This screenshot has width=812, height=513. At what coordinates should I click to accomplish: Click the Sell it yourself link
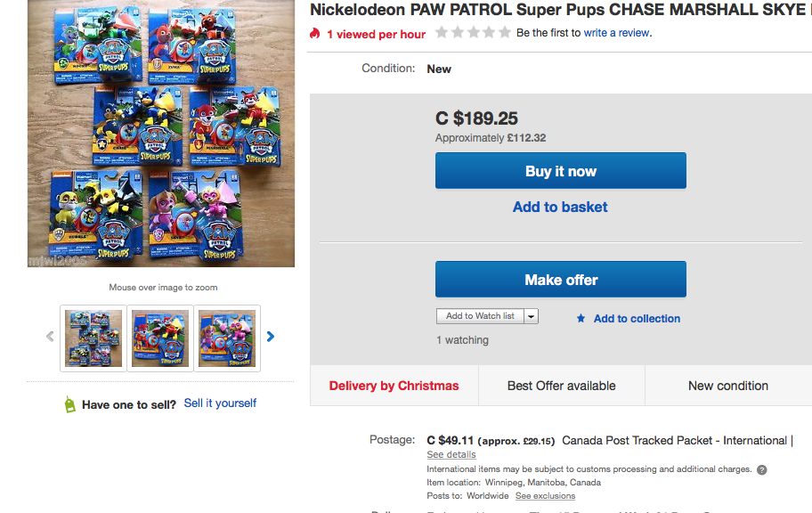click(220, 403)
